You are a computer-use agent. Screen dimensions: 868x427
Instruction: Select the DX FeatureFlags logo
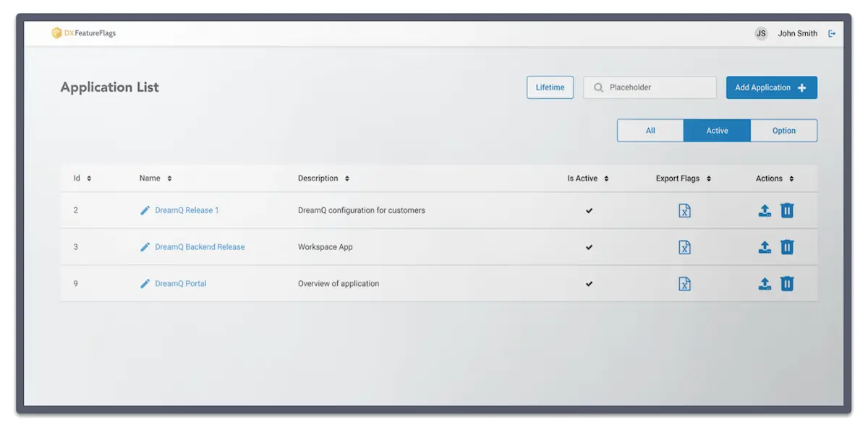pyautogui.click(x=82, y=33)
